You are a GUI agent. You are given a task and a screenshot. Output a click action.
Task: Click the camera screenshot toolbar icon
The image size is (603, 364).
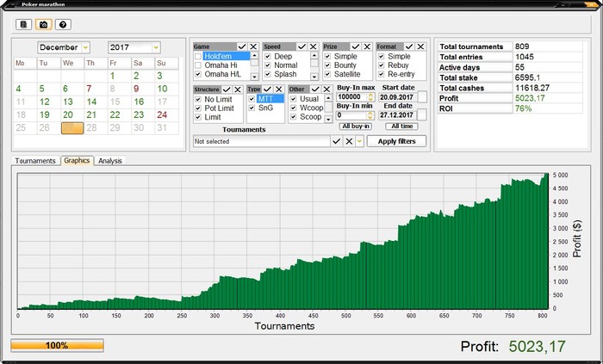tap(43, 25)
